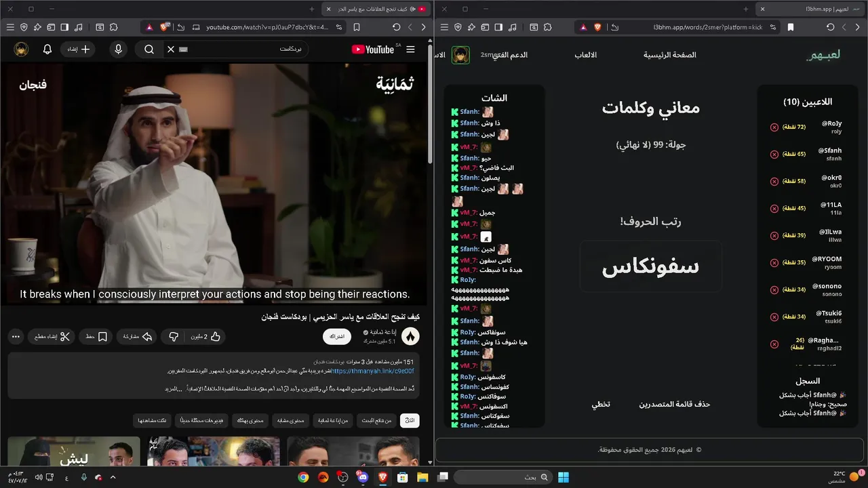Remove player 11LA with X icon

coord(774,209)
